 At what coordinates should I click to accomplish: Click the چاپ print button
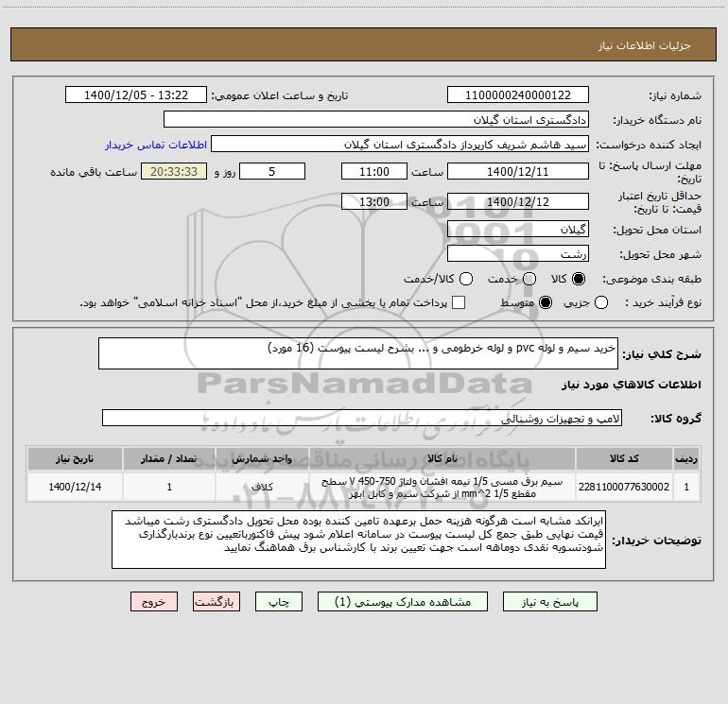click(279, 602)
